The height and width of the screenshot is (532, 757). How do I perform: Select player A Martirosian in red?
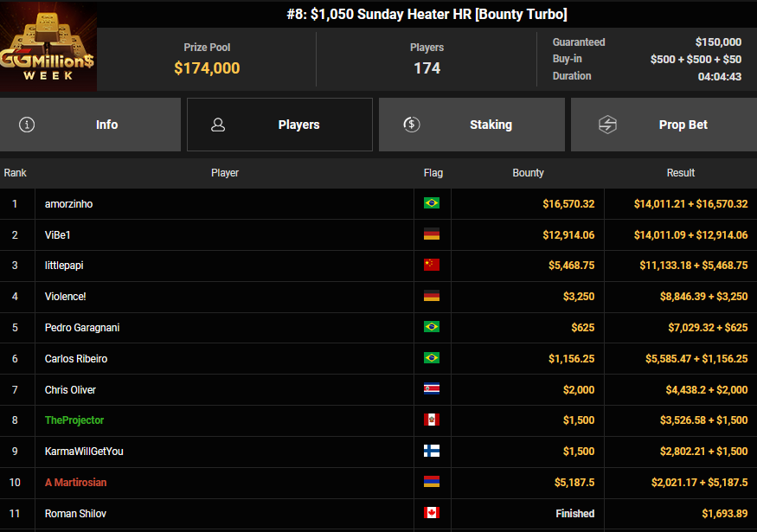76,483
